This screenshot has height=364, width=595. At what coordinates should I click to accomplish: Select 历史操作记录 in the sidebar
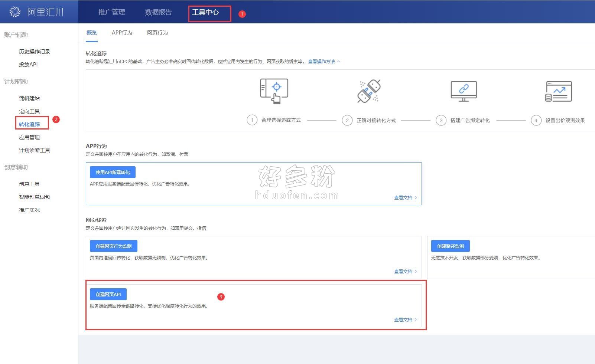[35, 52]
